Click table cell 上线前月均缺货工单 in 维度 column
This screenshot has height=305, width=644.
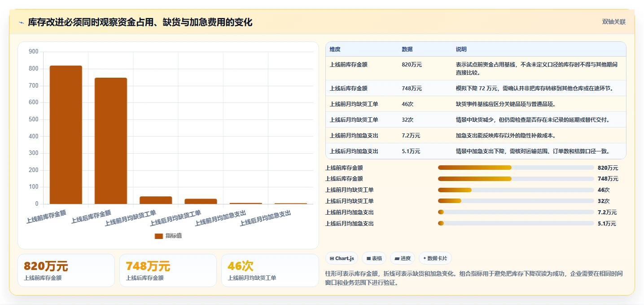(x=354, y=104)
